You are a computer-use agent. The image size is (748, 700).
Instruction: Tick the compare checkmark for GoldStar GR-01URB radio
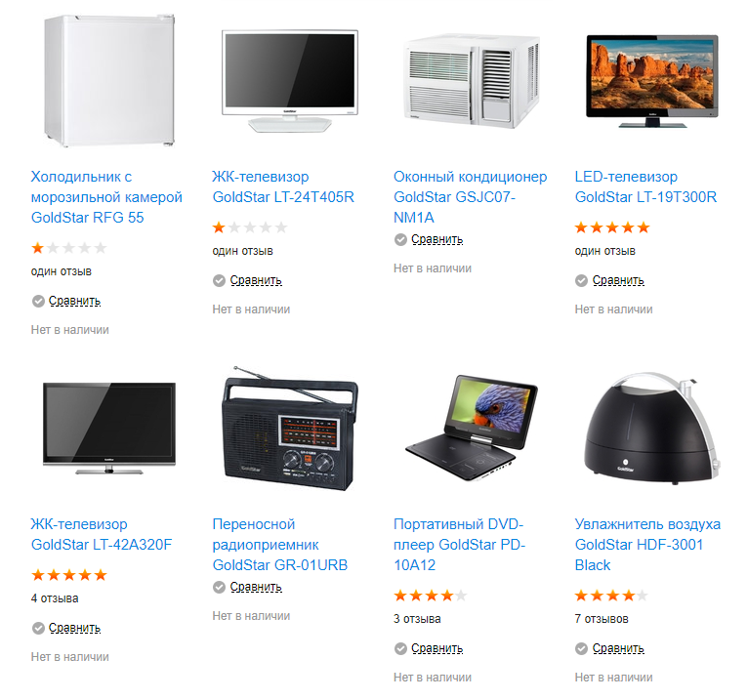(219, 587)
